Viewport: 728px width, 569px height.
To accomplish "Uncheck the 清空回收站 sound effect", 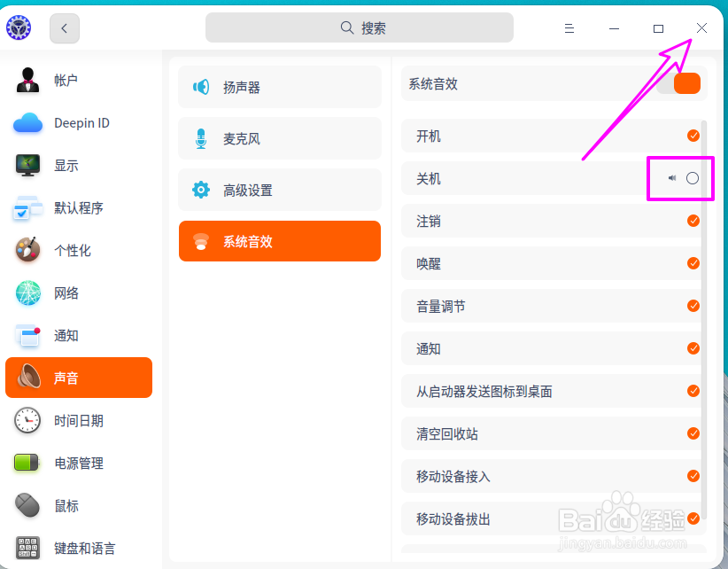I will pos(693,433).
